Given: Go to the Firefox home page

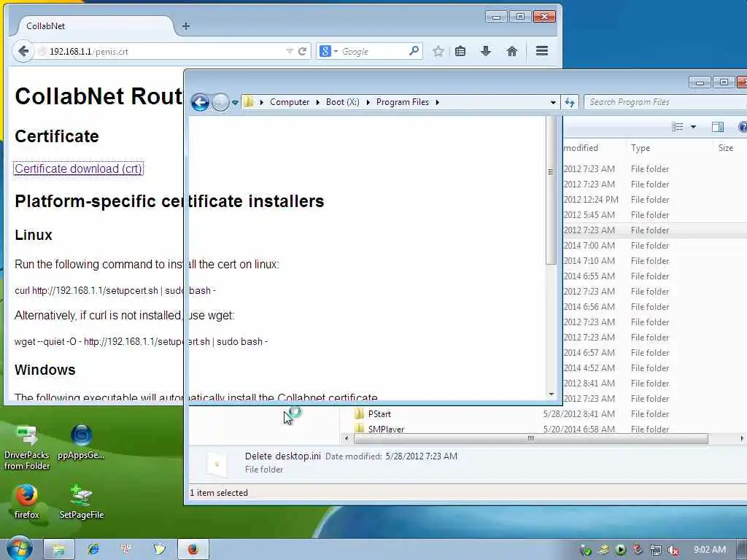Looking at the screenshot, I should click(x=512, y=51).
